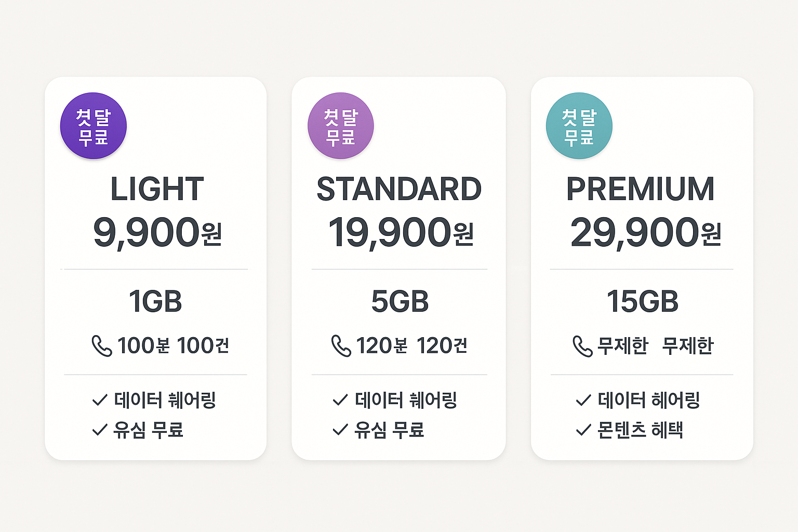This screenshot has height=532, width=798.
Task: Click the phone icon on the PREMIUM card
Action: click(x=582, y=346)
